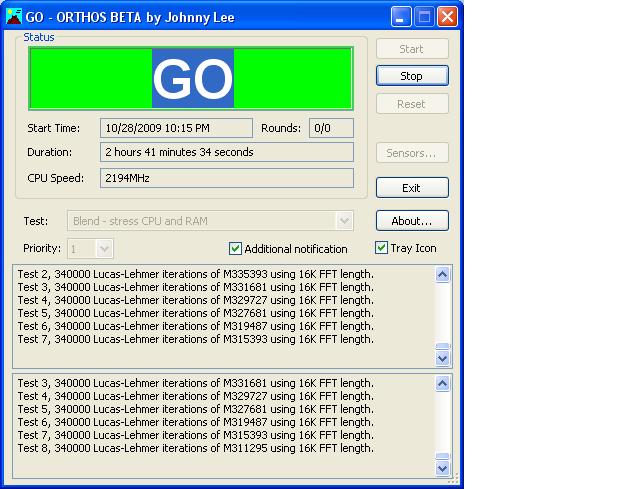
Task: Click the Status group label
Action: [39, 37]
